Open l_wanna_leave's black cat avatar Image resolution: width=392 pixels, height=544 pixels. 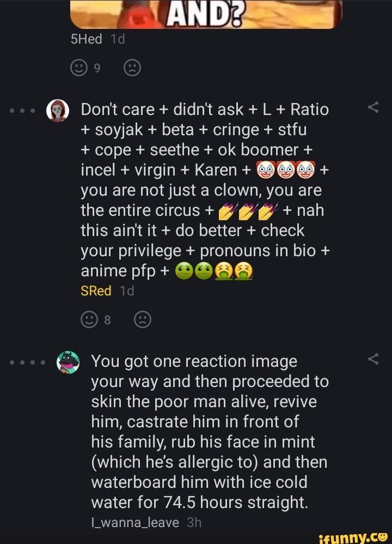pyautogui.click(x=69, y=361)
